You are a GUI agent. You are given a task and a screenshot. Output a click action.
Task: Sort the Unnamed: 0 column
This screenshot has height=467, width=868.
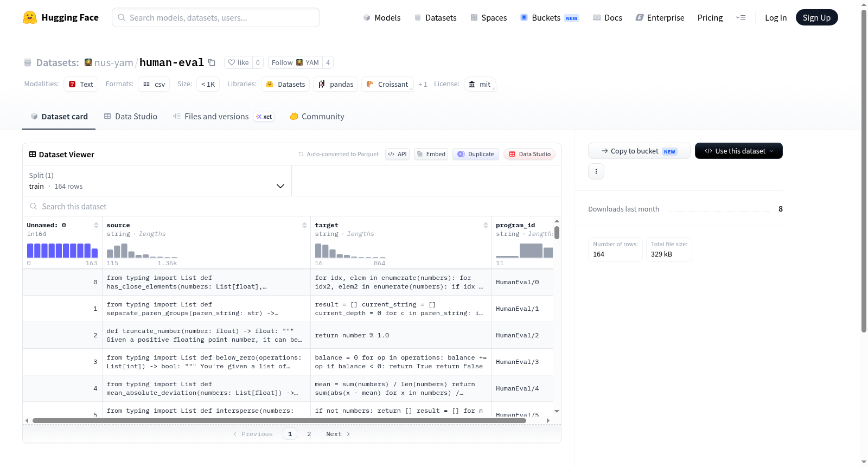point(96,225)
